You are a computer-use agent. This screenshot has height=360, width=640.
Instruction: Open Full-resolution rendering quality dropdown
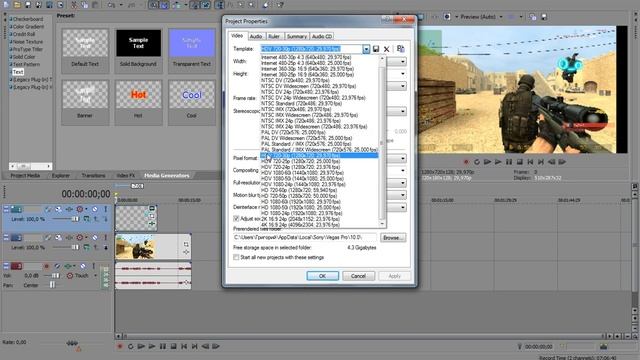pos(402,183)
